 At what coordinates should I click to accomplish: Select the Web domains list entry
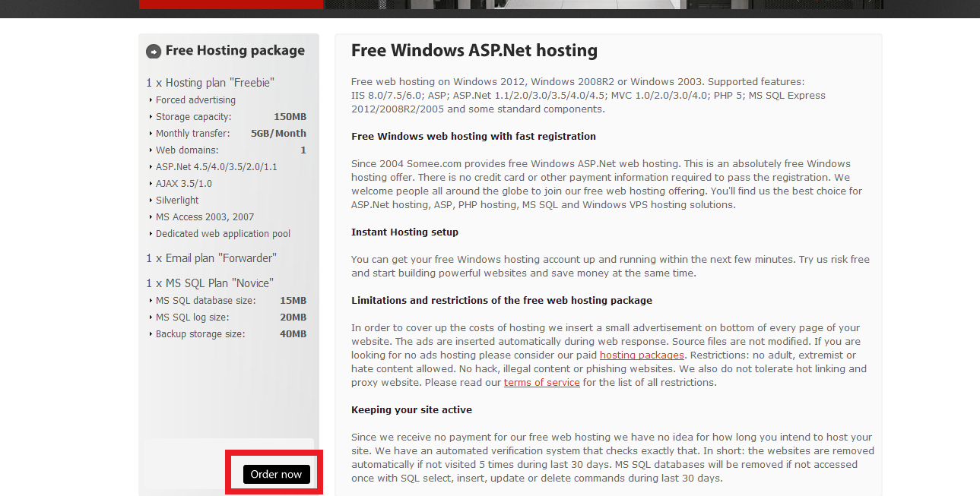click(x=187, y=150)
